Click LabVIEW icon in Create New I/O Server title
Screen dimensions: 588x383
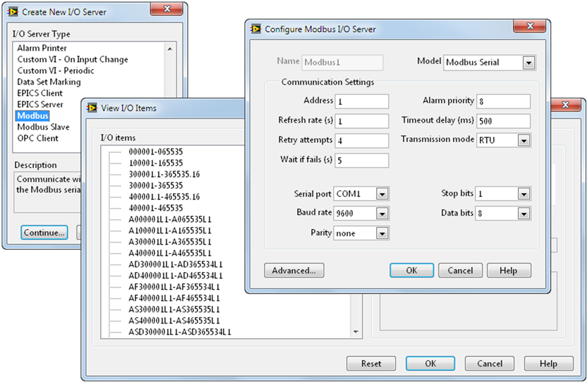[x=12, y=11]
